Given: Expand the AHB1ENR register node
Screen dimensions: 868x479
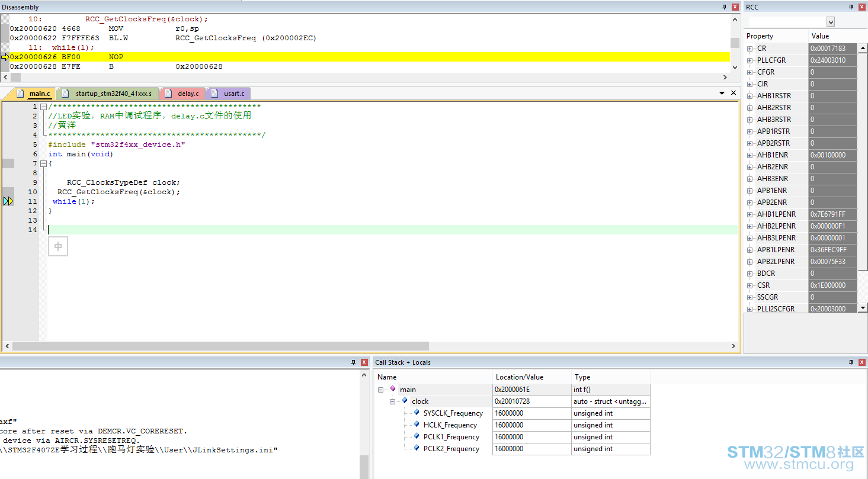Looking at the screenshot, I should pyautogui.click(x=750, y=155).
